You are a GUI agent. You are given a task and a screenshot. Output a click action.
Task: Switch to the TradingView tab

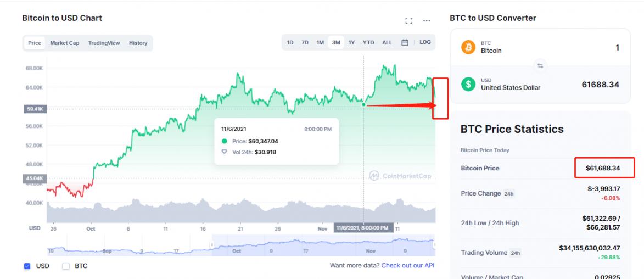(104, 43)
